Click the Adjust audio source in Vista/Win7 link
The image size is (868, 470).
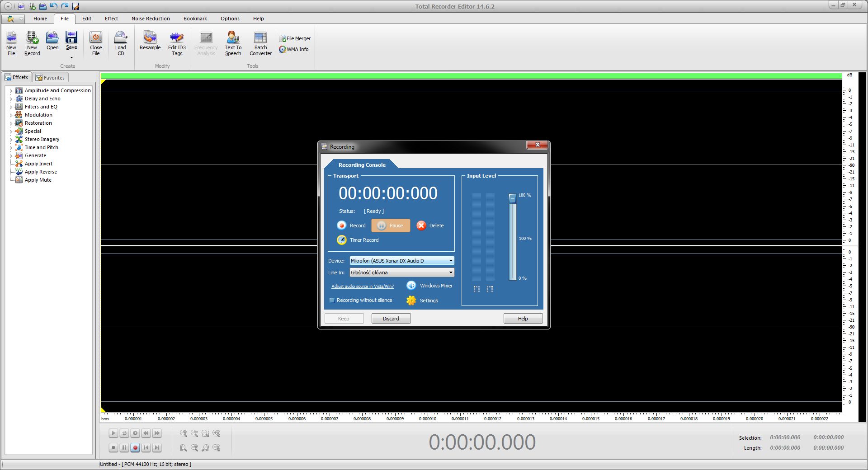(x=362, y=286)
